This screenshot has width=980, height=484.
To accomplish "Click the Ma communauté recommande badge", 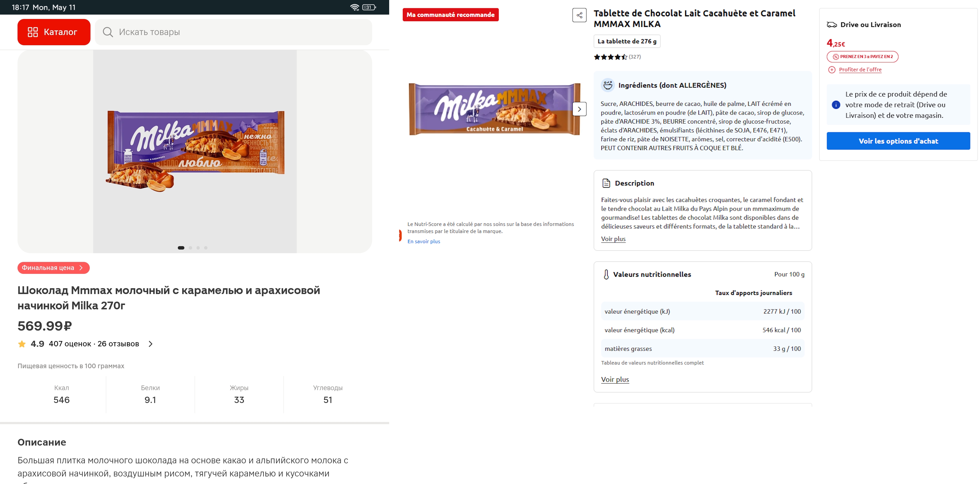I will [450, 15].
